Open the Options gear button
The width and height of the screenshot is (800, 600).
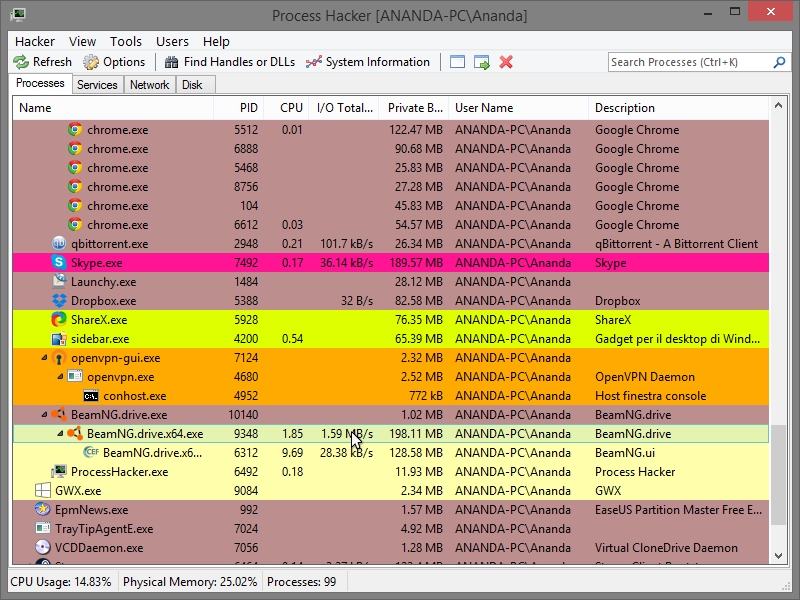114,62
